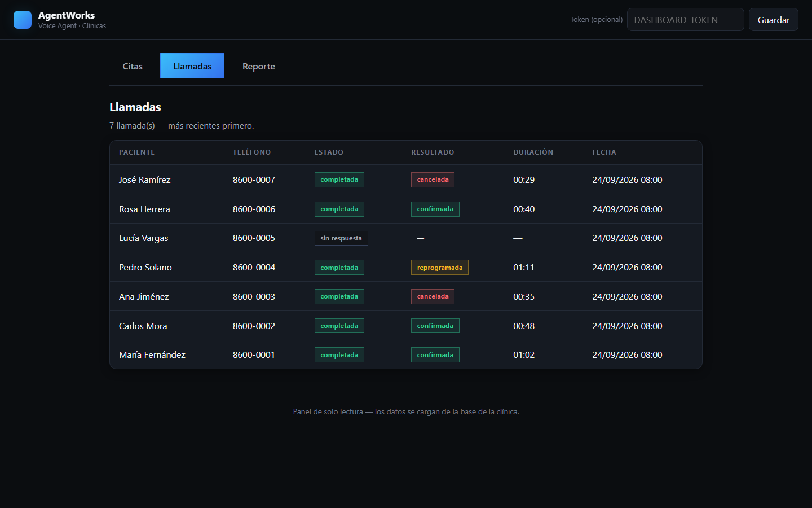Click the ESTADO column header

click(329, 152)
